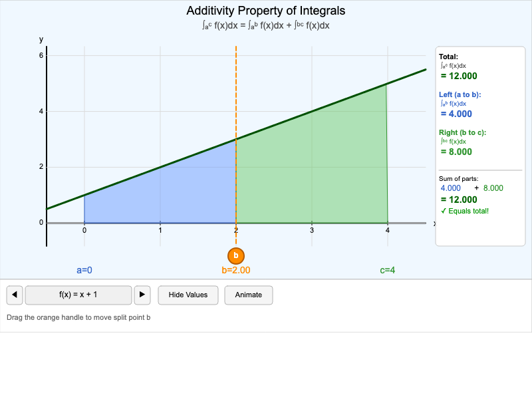Screen dimensions: 532x399
Task: Select the orange split point handle b
Action: point(236,255)
